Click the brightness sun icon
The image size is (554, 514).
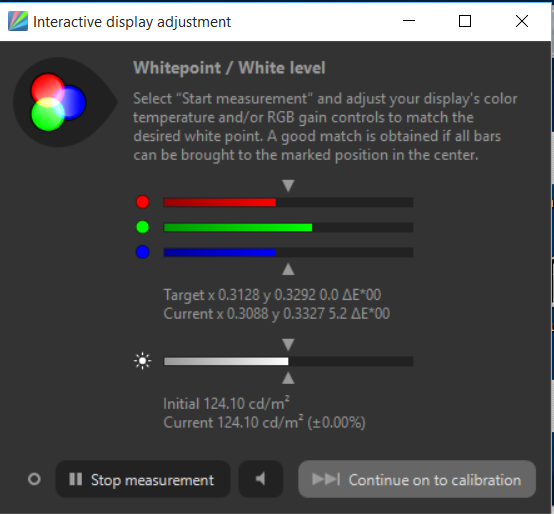point(143,361)
